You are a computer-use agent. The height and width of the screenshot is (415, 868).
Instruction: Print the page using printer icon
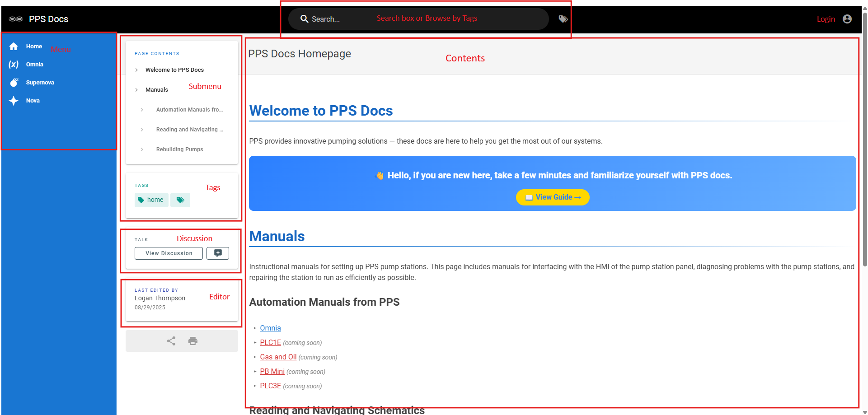pyautogui.click(x=193, y=341)
